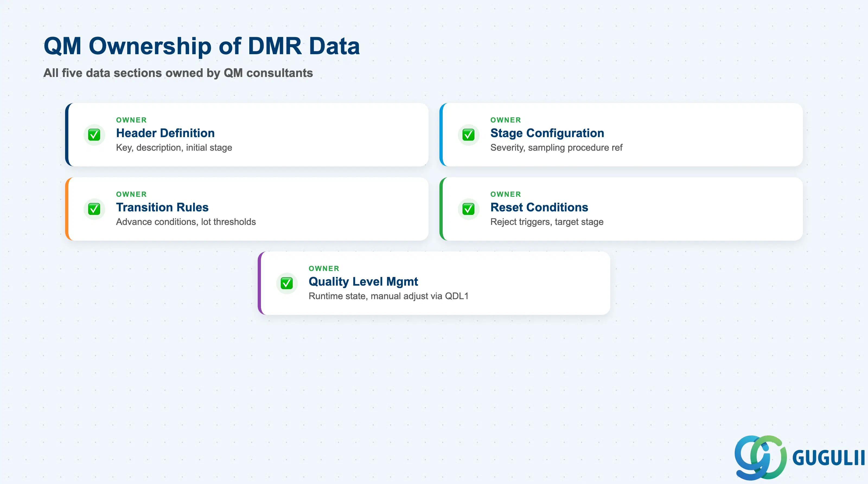Click 'Advance conditions, lot thresholds' text
This screenshot has width=868, height=484.
point(186,222)
